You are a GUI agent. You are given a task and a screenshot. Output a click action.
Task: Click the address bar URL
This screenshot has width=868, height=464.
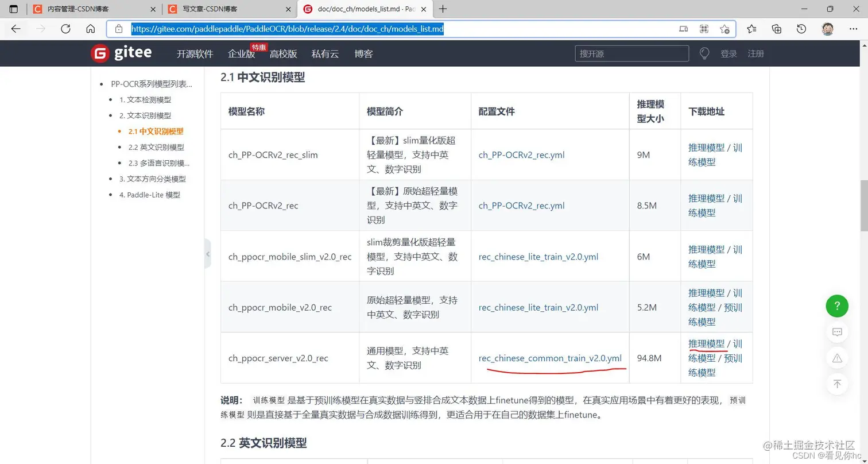287,29
